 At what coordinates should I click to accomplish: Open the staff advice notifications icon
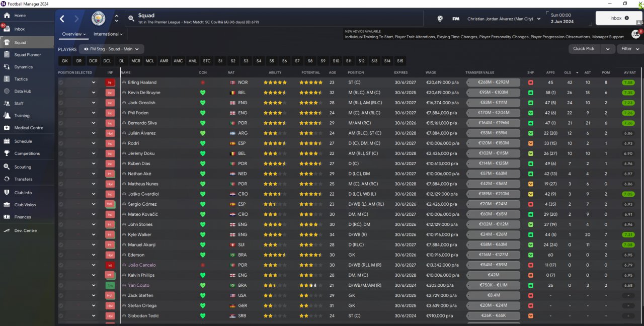tap(636, 34)
